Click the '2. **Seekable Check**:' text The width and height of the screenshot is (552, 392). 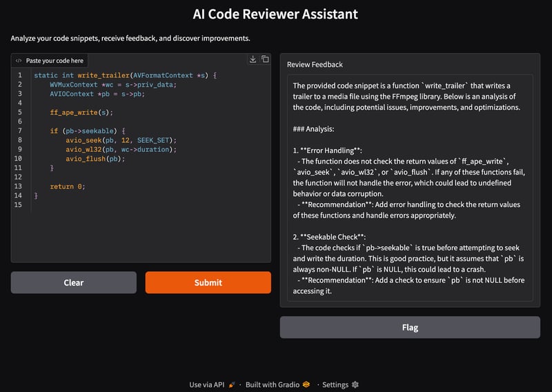pos(329,237)
